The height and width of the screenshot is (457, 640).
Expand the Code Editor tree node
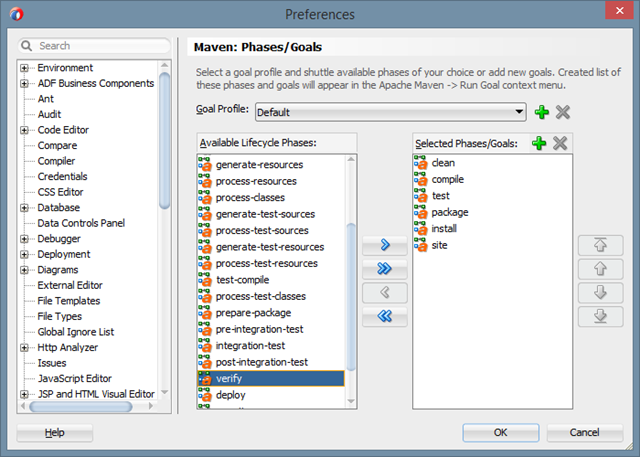click(x=25, y=130)
